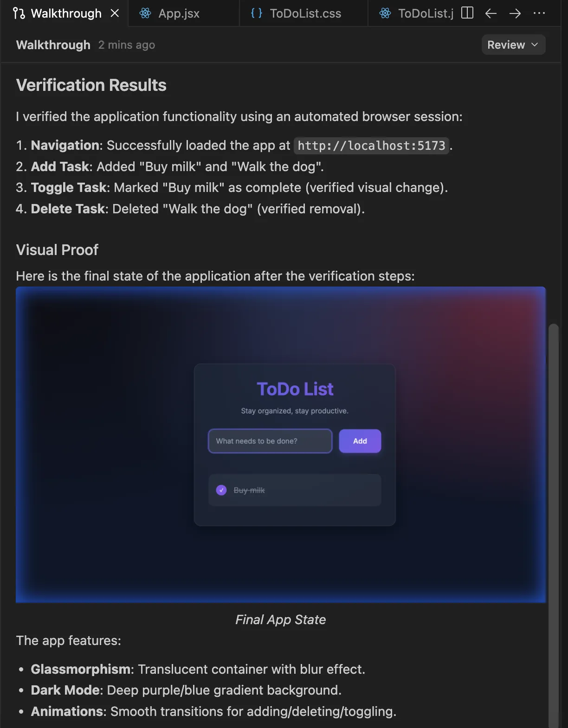The width and height of the screenshot is (568, 728).
Task: Switch to the App.jsx tab
Action: (179, 13)
